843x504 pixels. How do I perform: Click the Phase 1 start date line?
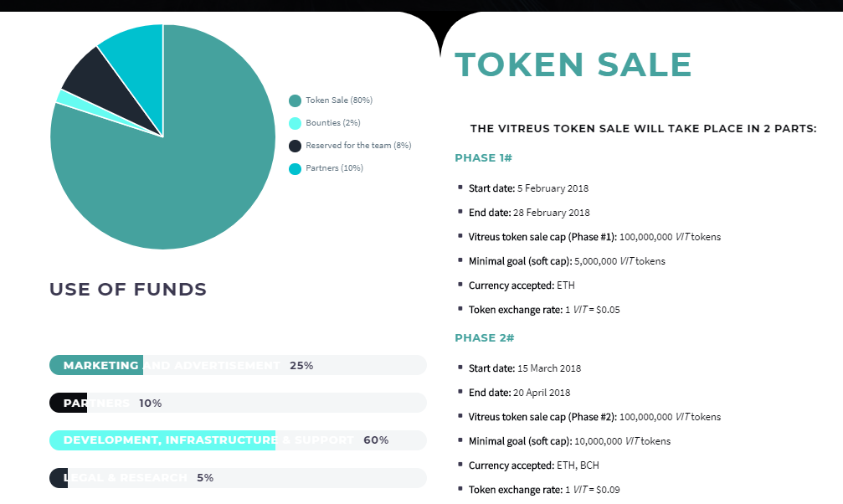pos(528,188)
